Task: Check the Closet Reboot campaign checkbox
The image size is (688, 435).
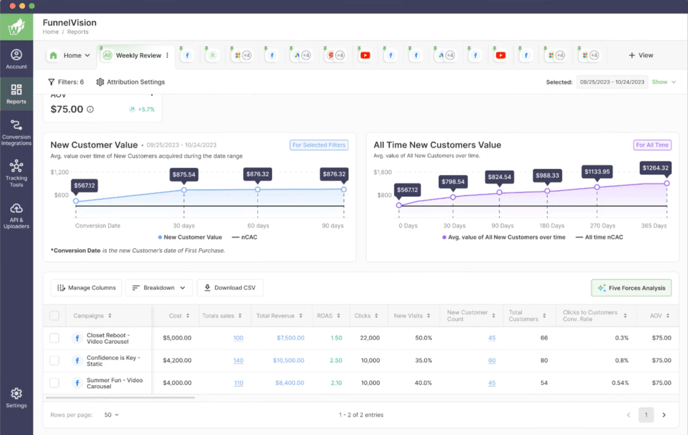Action: pos(54,338)
